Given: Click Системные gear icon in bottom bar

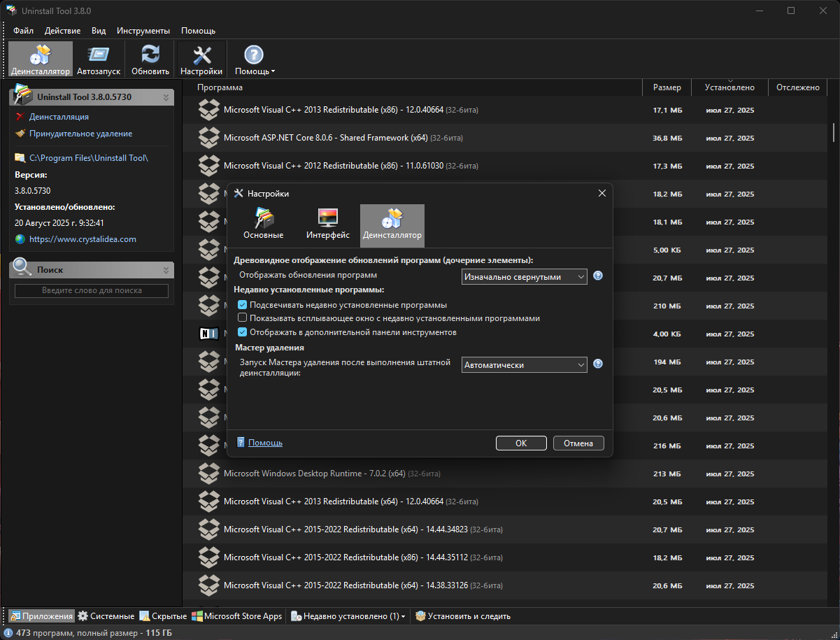Looking at the screenshot, I should 83,616.
